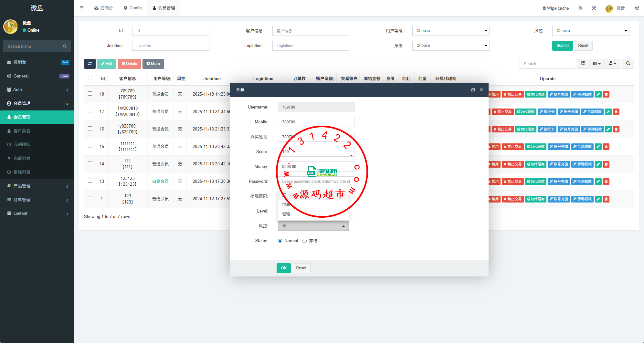644x343 pixels.
Task: Open the 身份 Choose dropdown filter
Action: pyautogui.click(x=450, y=46)
